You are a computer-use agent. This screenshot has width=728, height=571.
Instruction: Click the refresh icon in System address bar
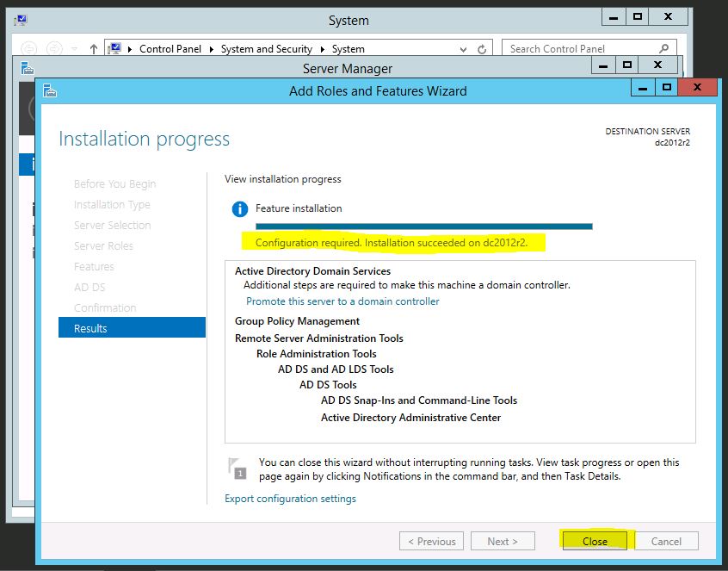tap(482, 49)
